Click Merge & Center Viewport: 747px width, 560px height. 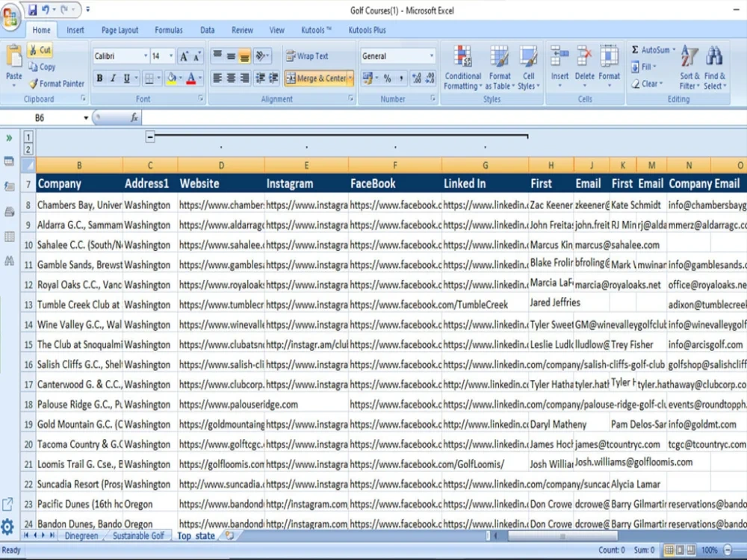click(316, 78)
